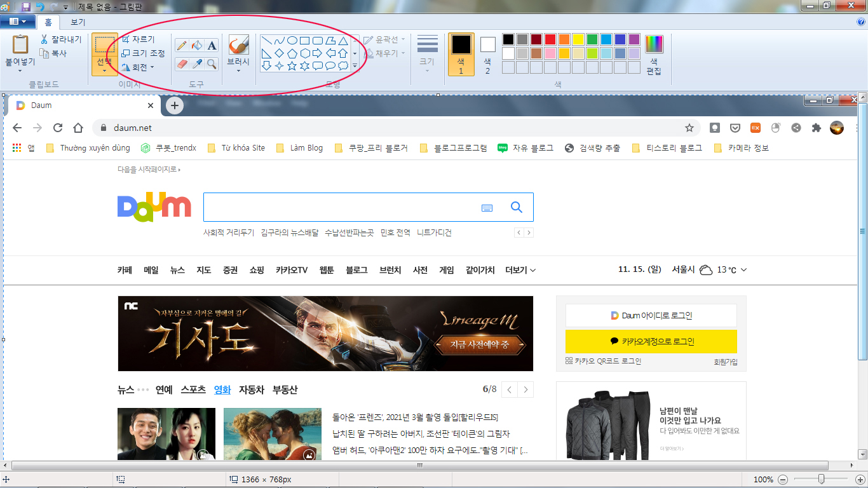The image size is (868, 488).
Task: Select the Magnifier tool
Action: coord(212,64)
